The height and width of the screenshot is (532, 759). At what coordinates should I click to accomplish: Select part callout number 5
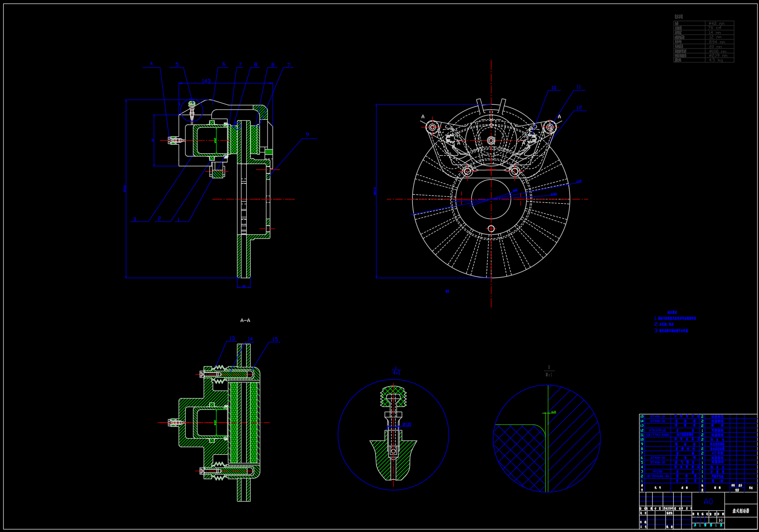pos(177,65)
